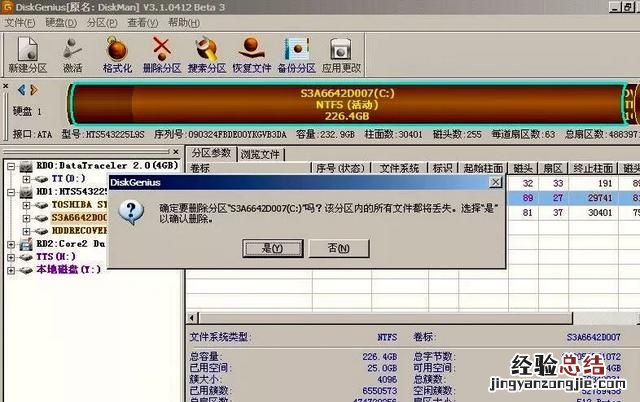Select the TOSHIBA partition in tree

click(x=79, y=205)
